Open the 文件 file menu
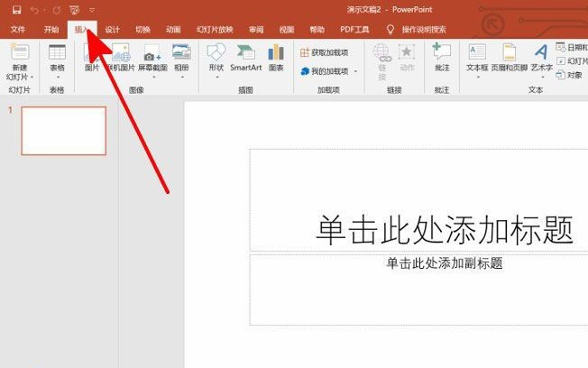Viewport: 588px width, 368px height. (18, 29)
